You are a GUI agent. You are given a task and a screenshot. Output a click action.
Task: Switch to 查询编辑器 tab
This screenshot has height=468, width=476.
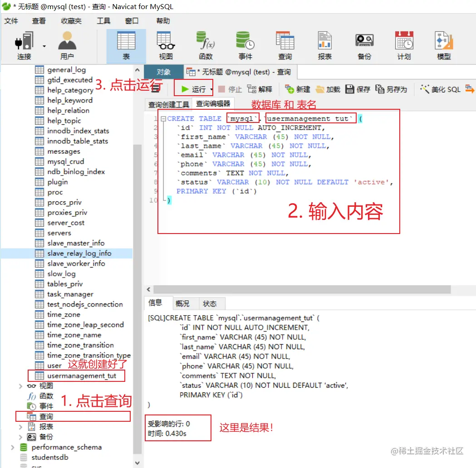pos(213,104)
